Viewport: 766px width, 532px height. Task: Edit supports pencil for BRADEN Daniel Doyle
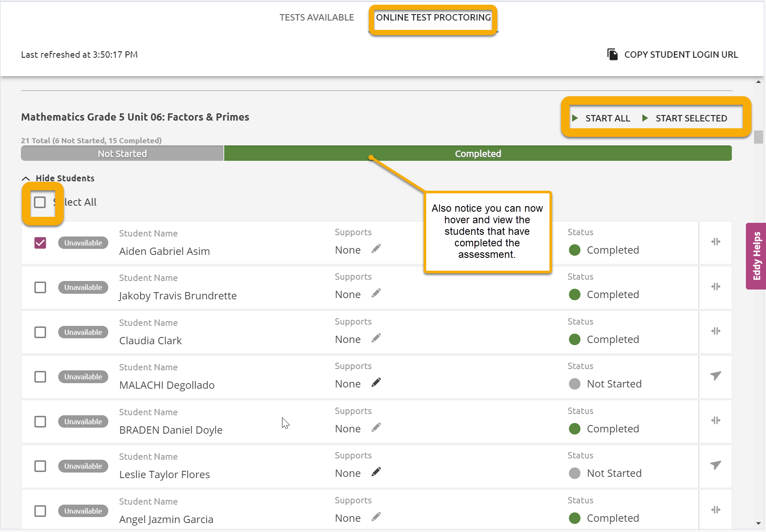point(376,428)
